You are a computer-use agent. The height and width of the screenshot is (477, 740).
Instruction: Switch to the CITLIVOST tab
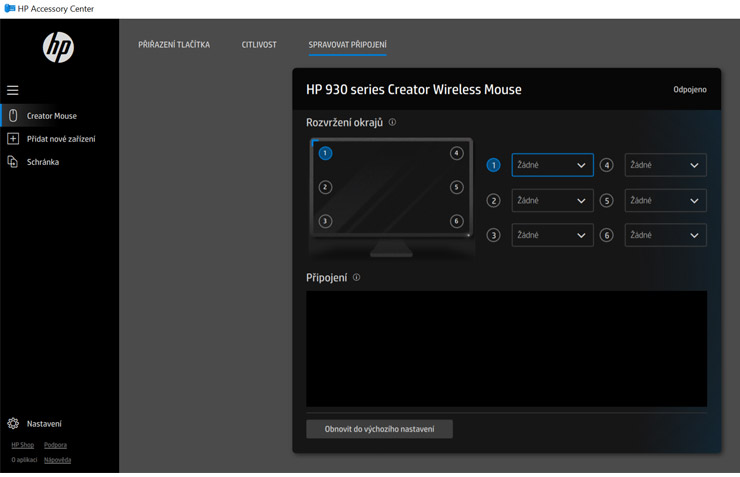point(259,45)
